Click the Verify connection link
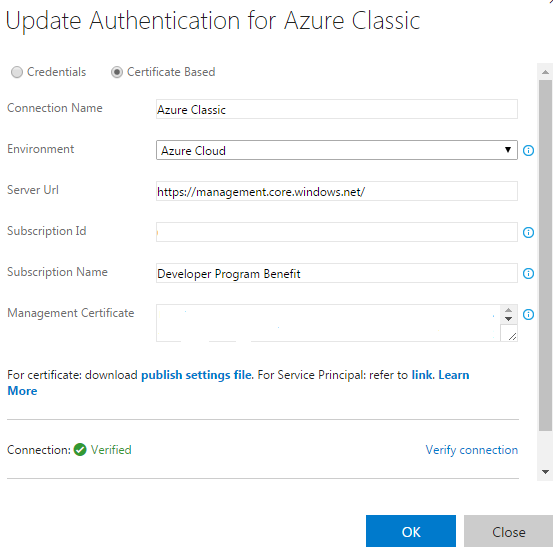Viewport: 553px width, 554px height. [x=472, y=450]
